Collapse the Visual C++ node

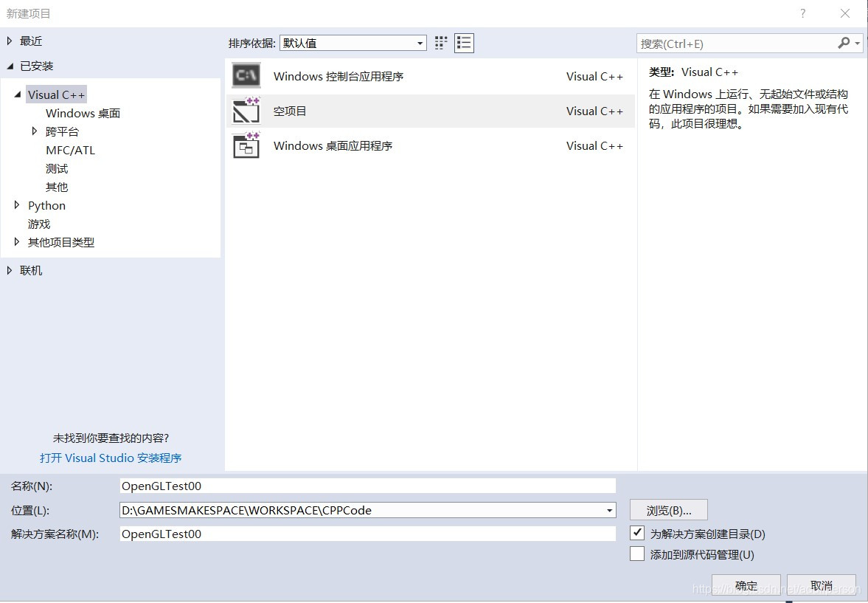coord(18,94)
